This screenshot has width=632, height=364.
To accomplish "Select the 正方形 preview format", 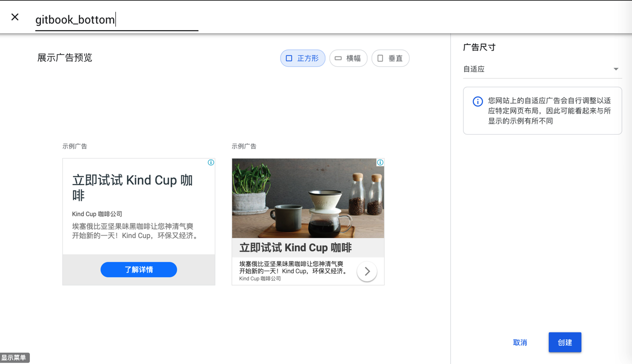I will coord(302,59).
